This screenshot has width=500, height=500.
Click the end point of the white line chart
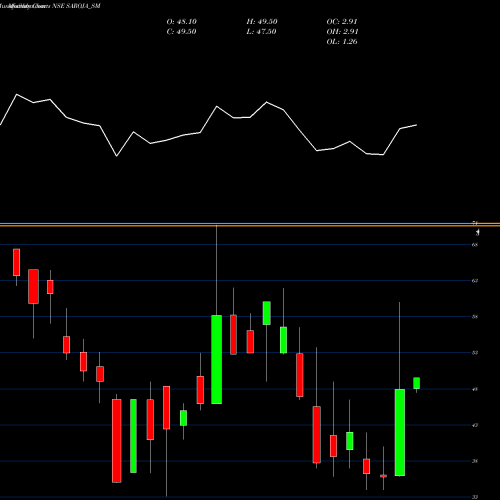coord(417,125)
